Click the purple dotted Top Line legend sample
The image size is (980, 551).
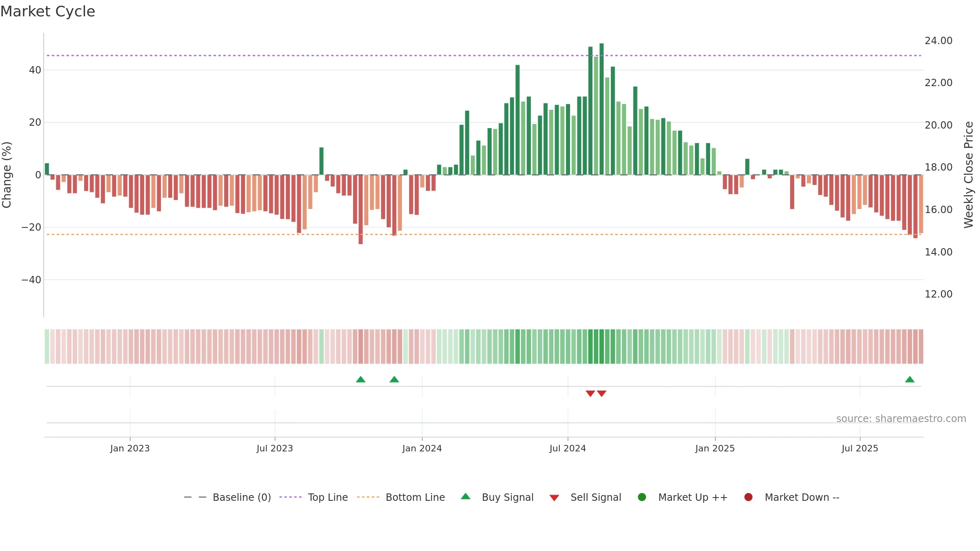coord(290,497)
